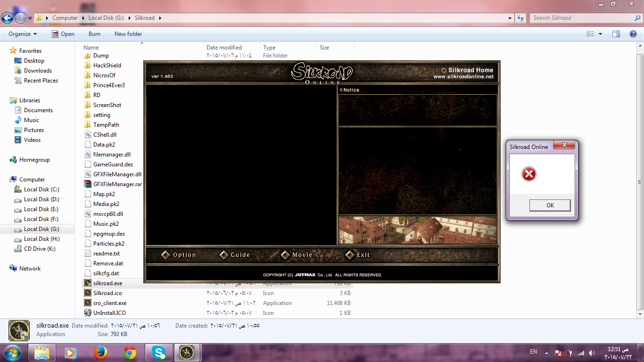Click the Back navigation arrow

(7, 18)
